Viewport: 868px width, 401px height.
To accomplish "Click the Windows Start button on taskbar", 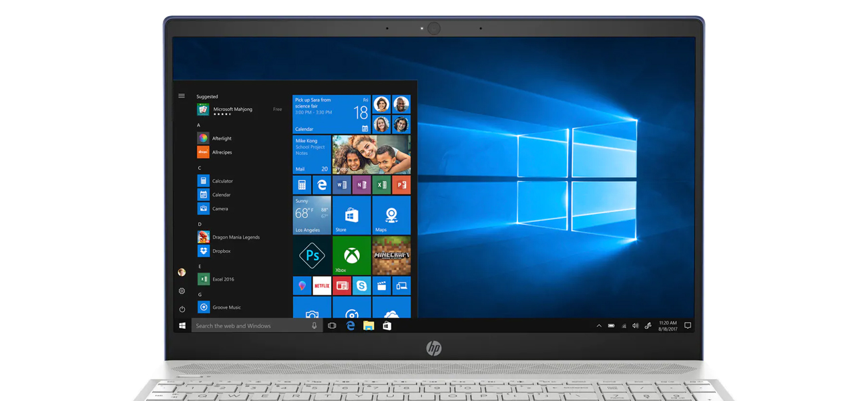I will click(182, 326).
